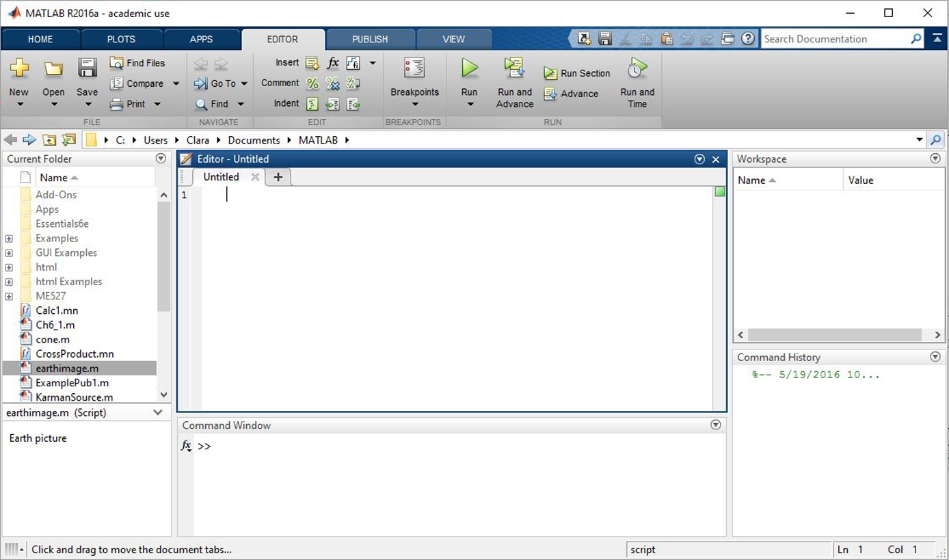
Task: Switch to the VIEW tab
Action: click(x=453, y=39)
